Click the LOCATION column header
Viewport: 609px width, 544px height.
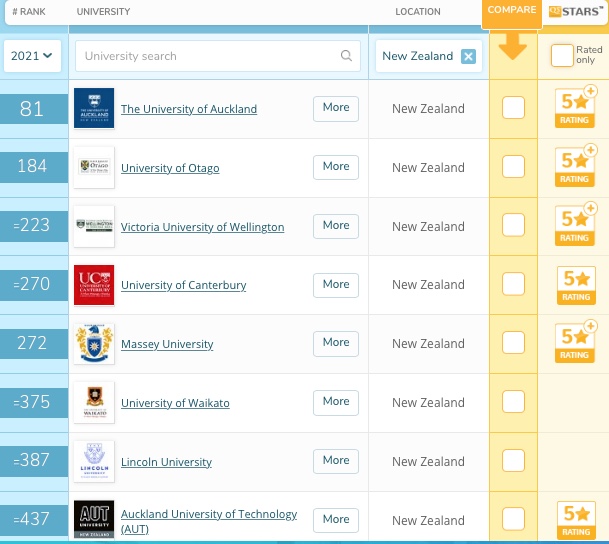pos(418,12)
